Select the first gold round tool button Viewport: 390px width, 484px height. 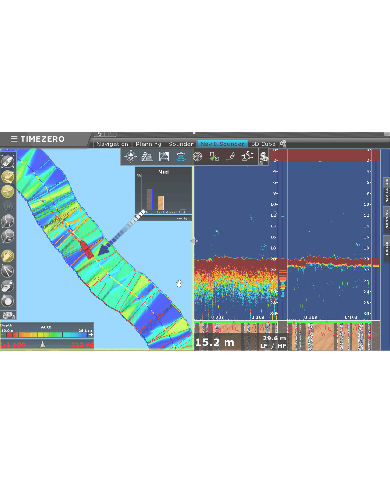tap(7, 177)
